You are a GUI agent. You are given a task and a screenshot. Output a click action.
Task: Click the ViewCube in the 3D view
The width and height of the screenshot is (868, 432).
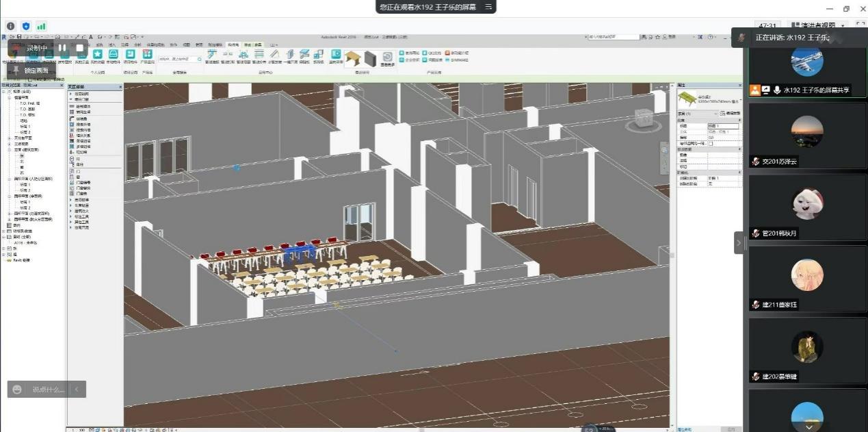(x=643, y=118)
